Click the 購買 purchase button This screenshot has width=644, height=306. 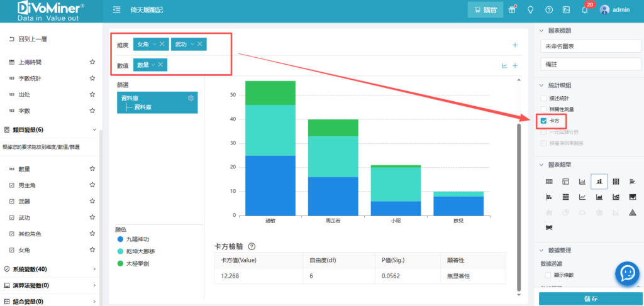pyautogui.click(x=485, y=9)
